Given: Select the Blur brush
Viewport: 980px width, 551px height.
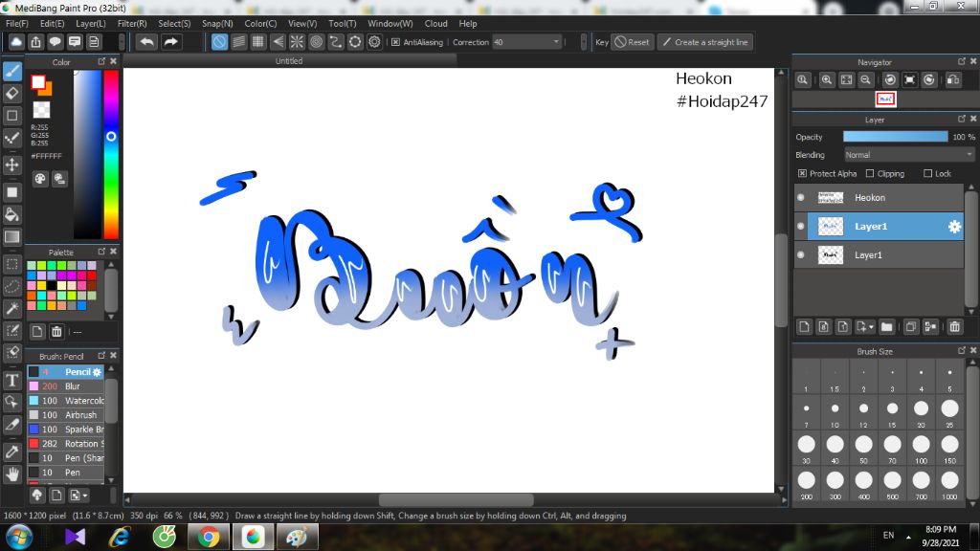Looking at the screenshot, I should pos(66,386).
